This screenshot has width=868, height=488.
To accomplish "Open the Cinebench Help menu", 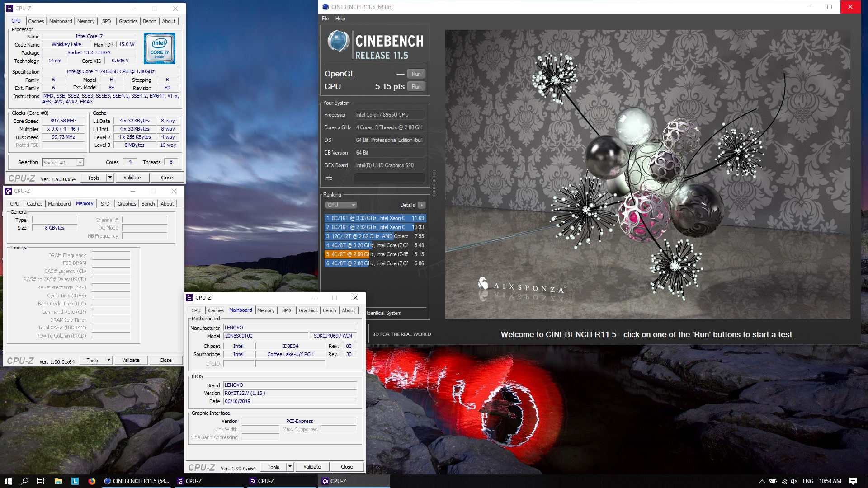I will click(340, 19).
